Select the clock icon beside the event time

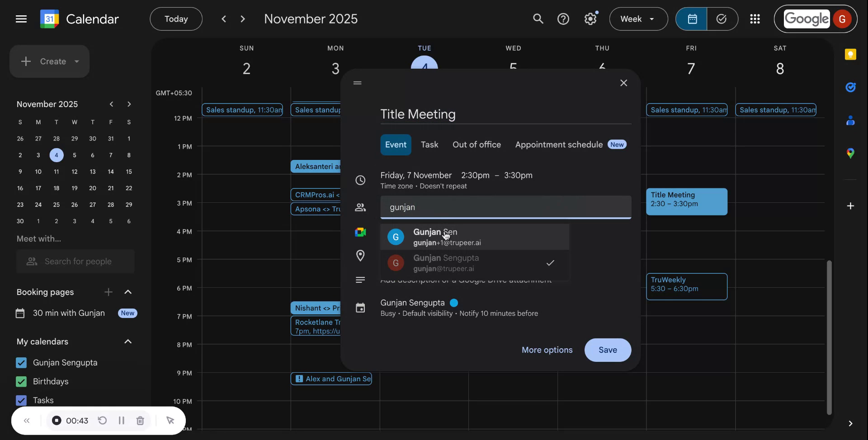click(x=360, y=180)
